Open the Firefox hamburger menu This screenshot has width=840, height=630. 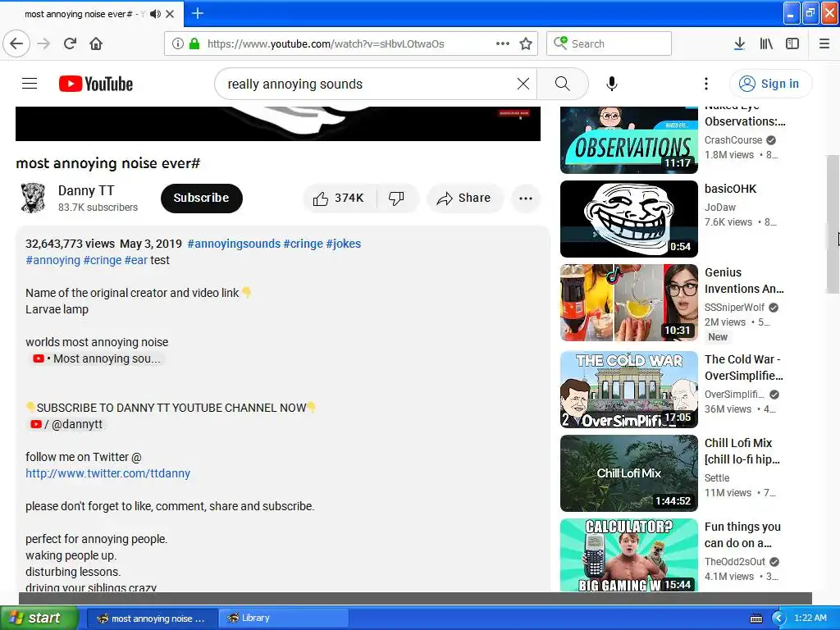[824, 43]
